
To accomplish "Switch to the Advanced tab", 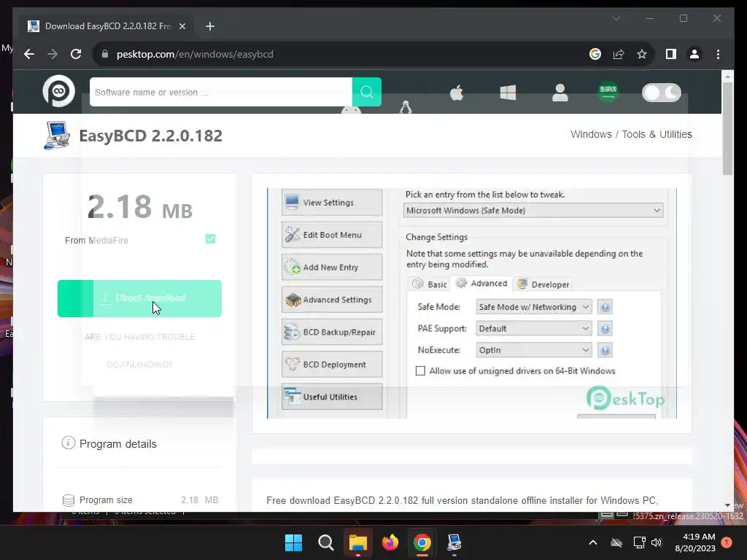I will point(481,284).
